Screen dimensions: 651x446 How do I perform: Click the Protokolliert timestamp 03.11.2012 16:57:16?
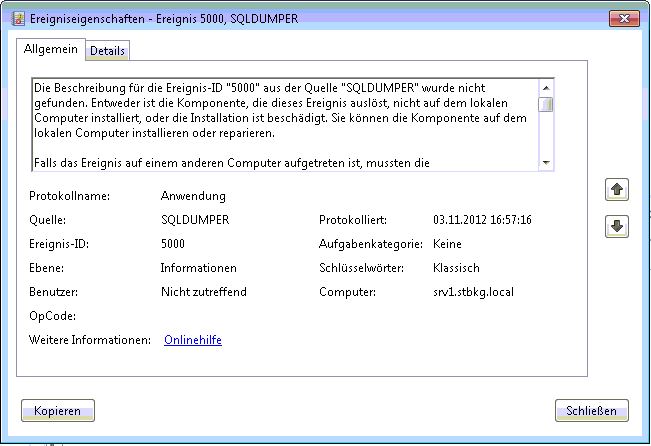pos(482,220)
